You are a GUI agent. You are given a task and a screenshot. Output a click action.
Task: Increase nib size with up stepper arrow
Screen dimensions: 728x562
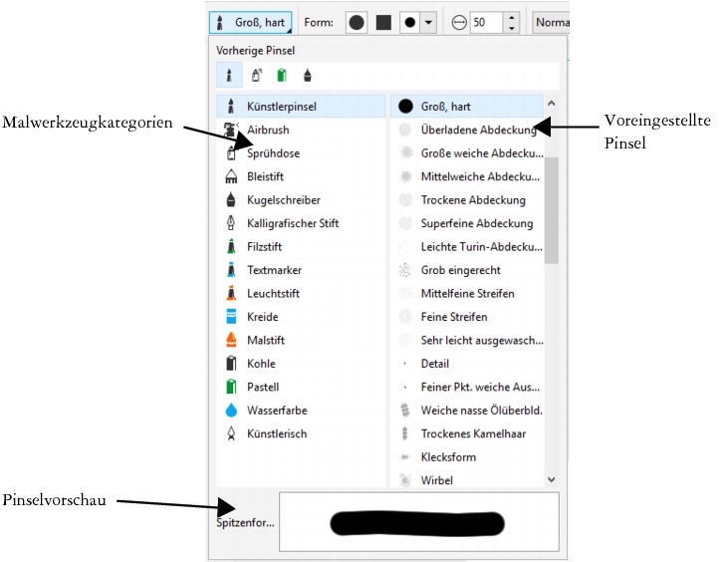pyautogui.click(x=512, y=17)
